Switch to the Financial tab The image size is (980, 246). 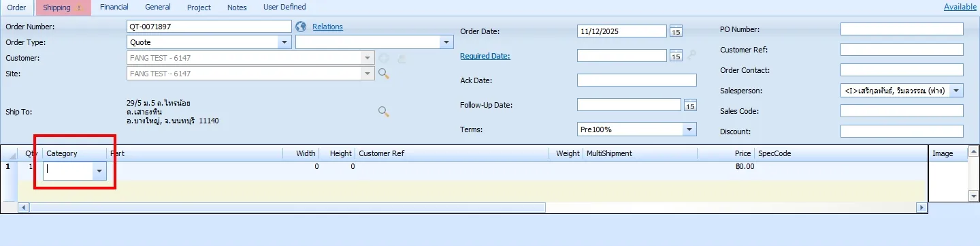(114, 7)
